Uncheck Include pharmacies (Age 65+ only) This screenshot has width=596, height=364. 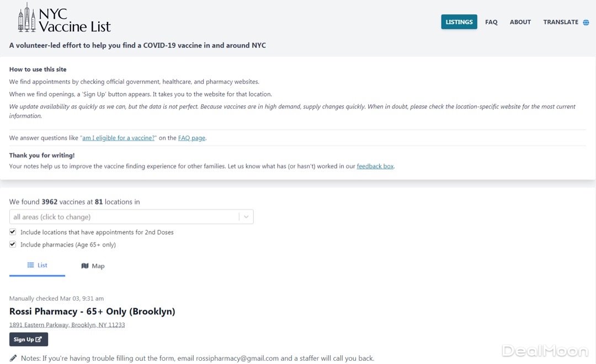[x=13, y=244]
